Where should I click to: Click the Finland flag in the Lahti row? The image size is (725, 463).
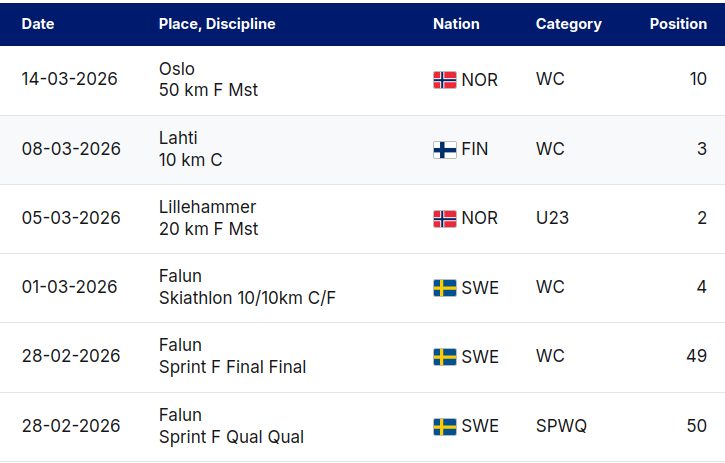point(444,149)
